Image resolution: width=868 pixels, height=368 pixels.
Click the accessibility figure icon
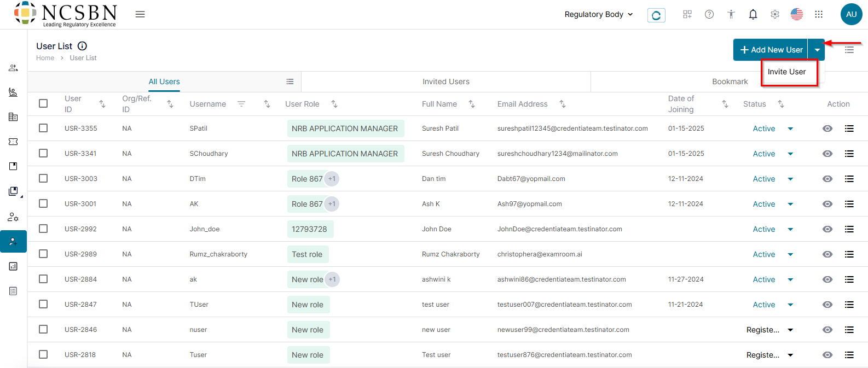pos(731,15)
